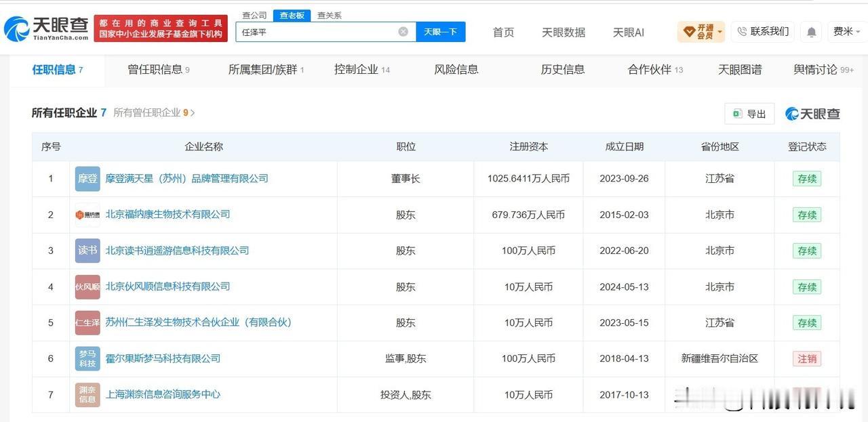Open 北京读书逍遥游信息科技有限公司 link
The height and width of the screenshot is (422, 868).
tap(177, 251)
